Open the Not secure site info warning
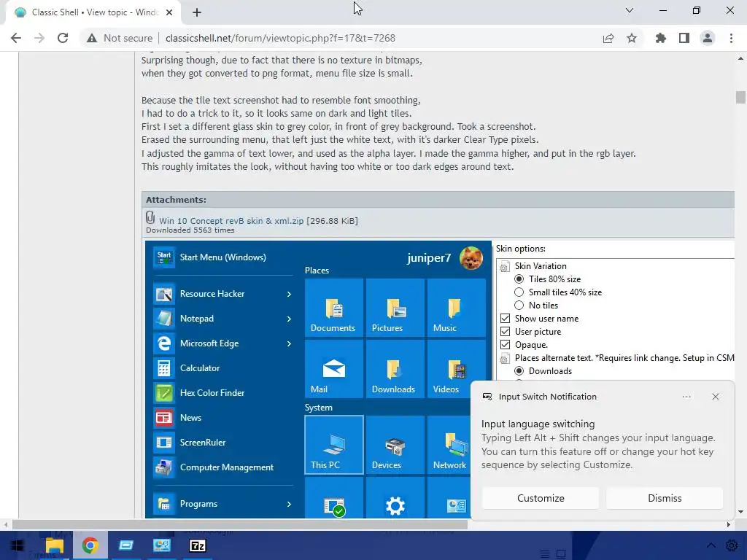 point(120,38)
